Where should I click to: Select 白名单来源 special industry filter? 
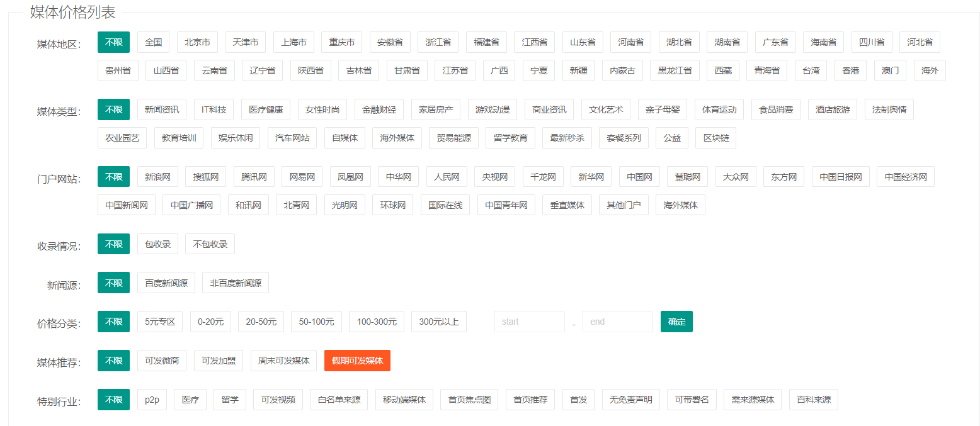[x=339, y=400]
